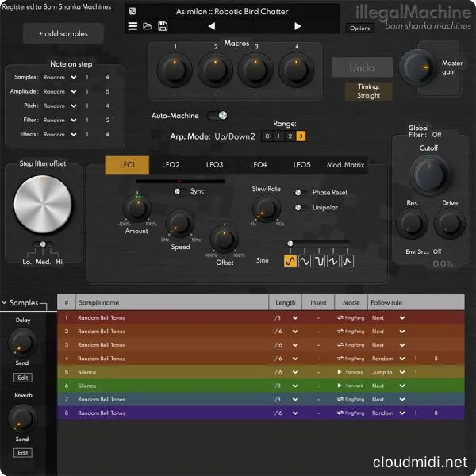This screenshot has width=476, height=476.
Task: Click Macro 3 knob
Action: tap(255, 70)
